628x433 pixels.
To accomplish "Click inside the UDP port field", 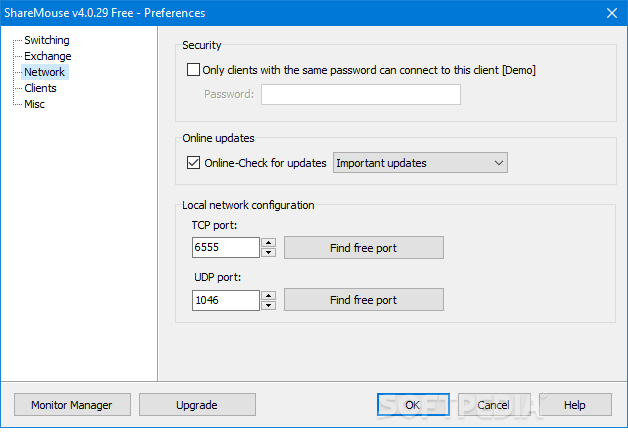I will pyautogui.click(x=225, y=300).
